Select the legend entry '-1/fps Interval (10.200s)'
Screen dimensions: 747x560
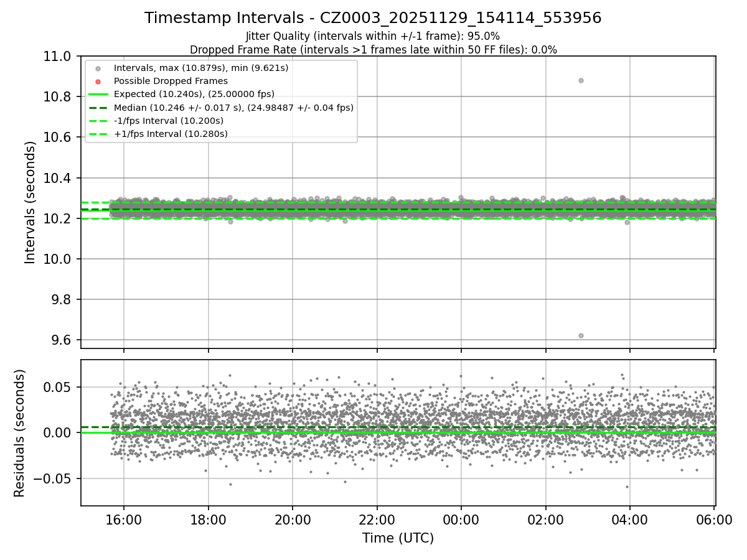pos(169,121)
